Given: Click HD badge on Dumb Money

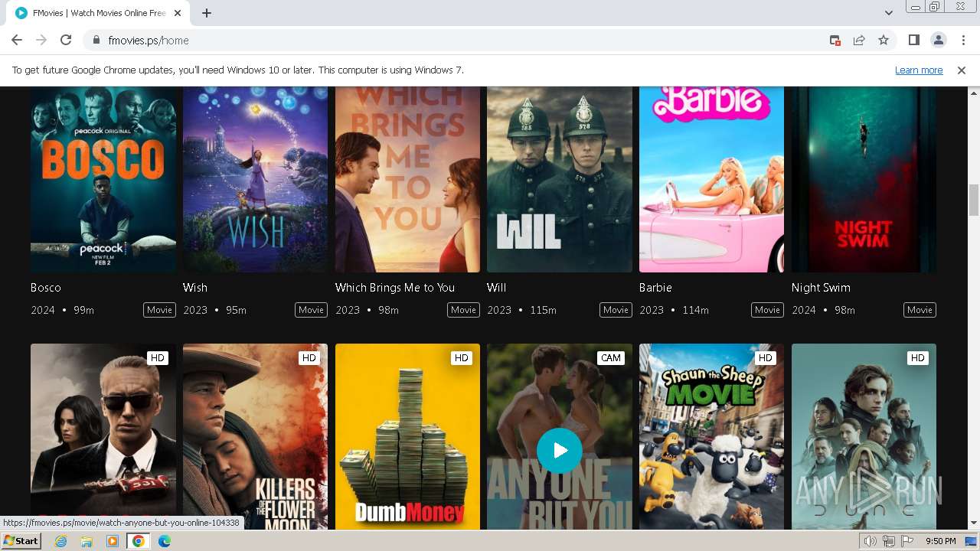Looking at the screenshot, I should (x=461, y=357).
